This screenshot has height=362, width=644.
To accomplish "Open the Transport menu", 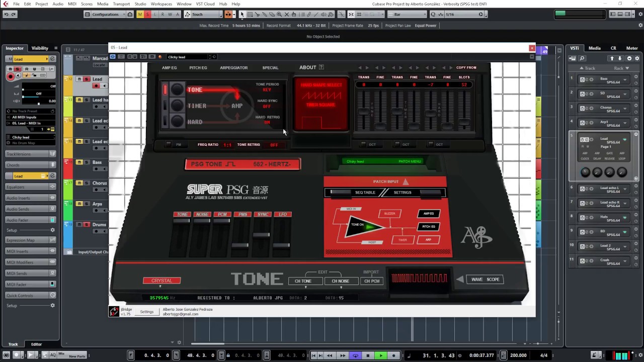I will click(x=121, y=4).
